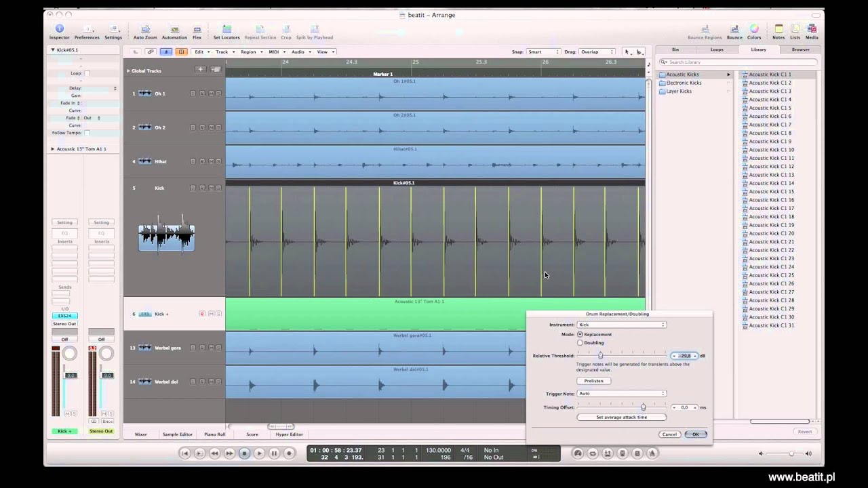Select Doubling mode radio button
This screenshot has height=488, width=868.
click(x=580, y=342)
